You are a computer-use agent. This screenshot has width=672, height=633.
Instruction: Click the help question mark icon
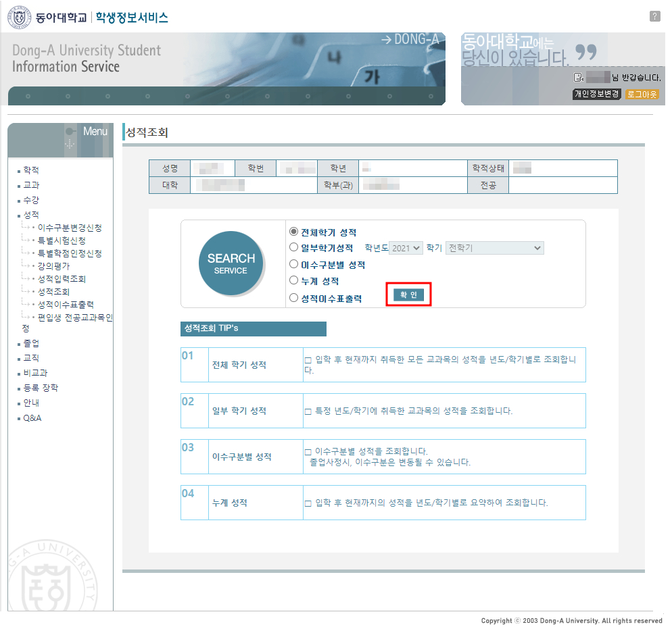click(654, 16)
